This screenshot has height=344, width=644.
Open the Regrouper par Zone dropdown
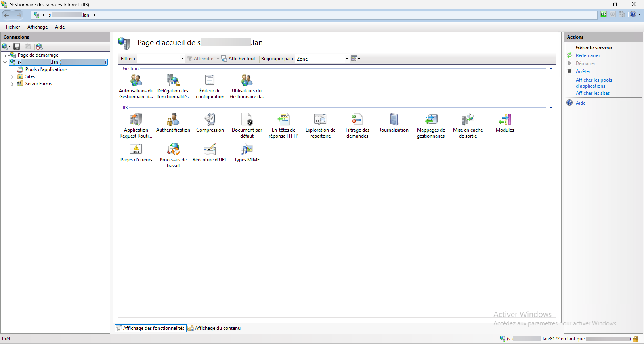(x=347, y=59)
